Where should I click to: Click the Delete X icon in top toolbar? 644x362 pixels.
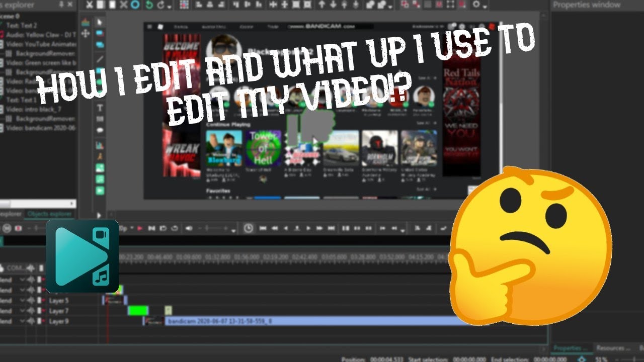coord(123,5)
